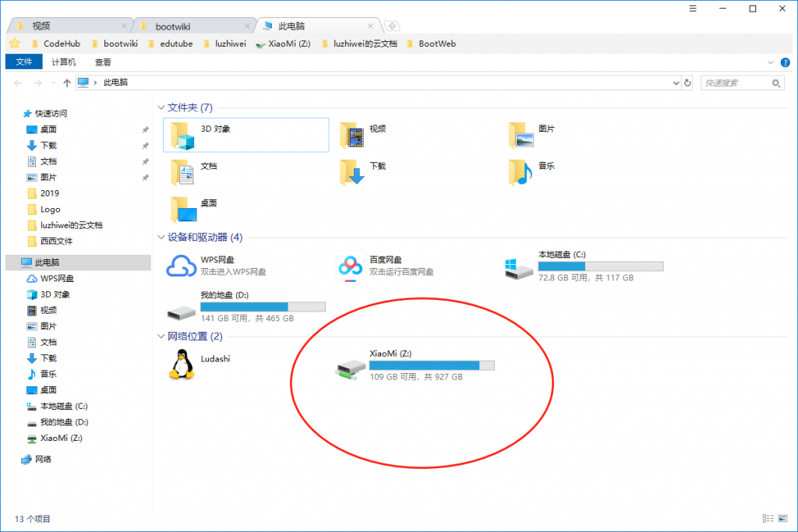The width and height of the screenshot is (798, 532).
Task: Switch to the 视频 tab
Action: pyautogui.click(x=71, y=26)
